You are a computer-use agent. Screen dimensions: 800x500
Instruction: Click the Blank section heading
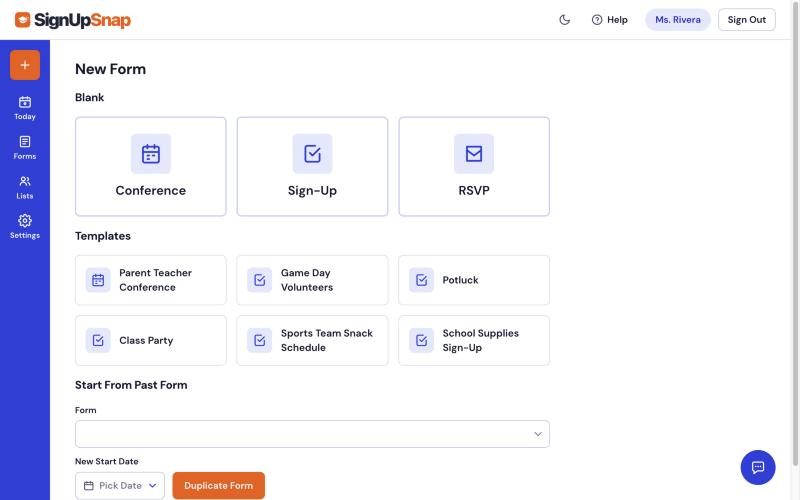89,97
